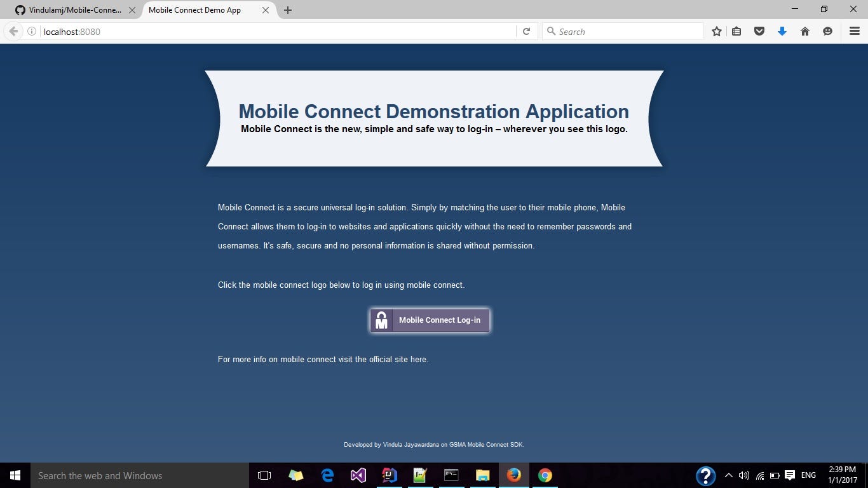
Task: Focus the browser Search box
Action: [x=623, y=32]
